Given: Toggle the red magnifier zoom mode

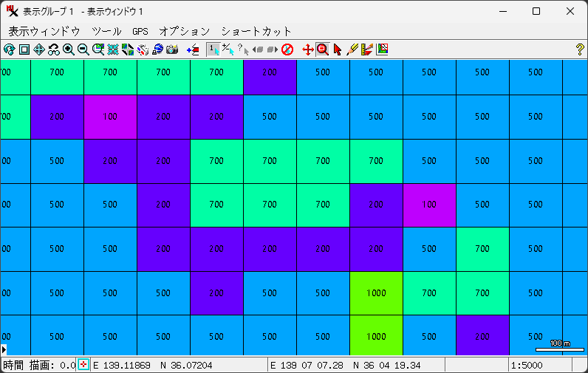Looking at the screenshot, I should pos(323,49).
